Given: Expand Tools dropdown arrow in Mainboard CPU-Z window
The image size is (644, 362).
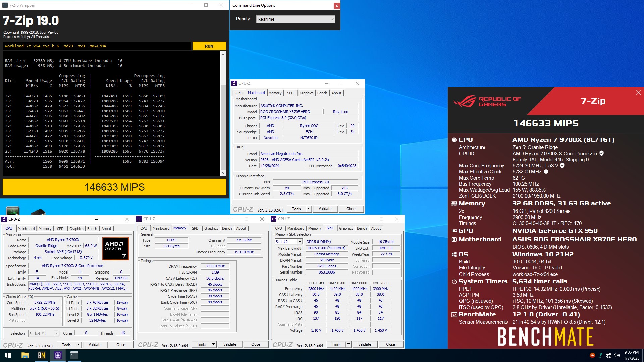Looking at the screenshot, I should point(309,209).
